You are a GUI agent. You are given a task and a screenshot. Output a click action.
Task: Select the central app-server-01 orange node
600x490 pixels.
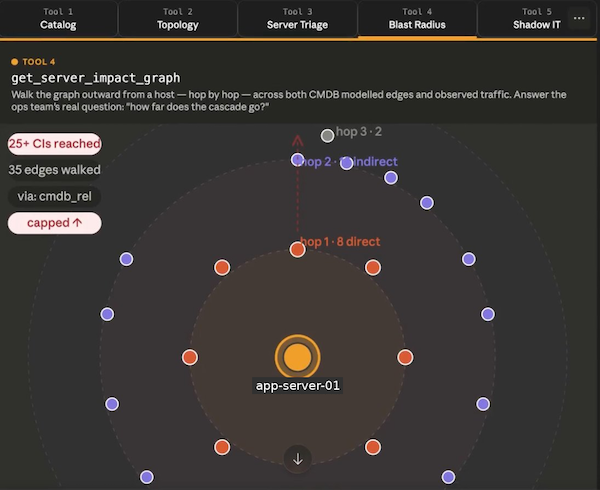pos(297,357)
